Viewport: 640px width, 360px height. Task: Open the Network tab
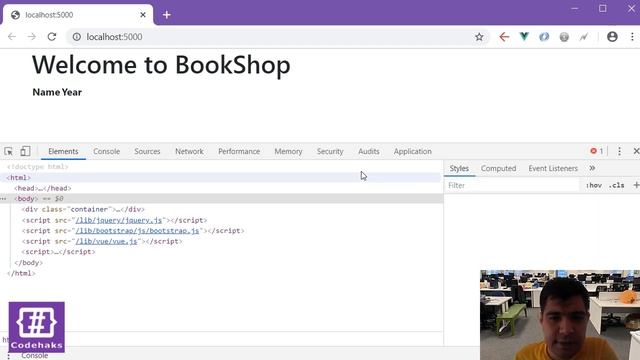(x=189, y=151)
